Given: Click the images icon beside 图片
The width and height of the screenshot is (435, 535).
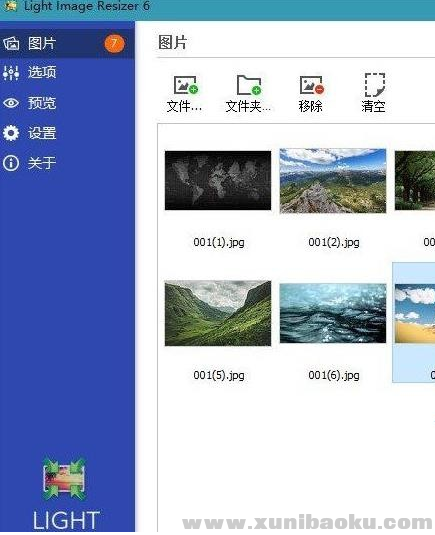Looking at the screenshot, I should click(11, 44).
